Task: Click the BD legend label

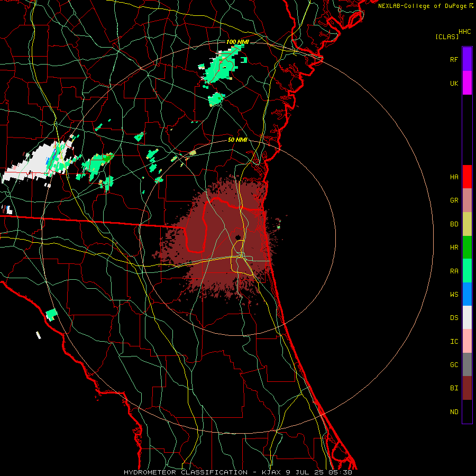Action: [454, 224]
